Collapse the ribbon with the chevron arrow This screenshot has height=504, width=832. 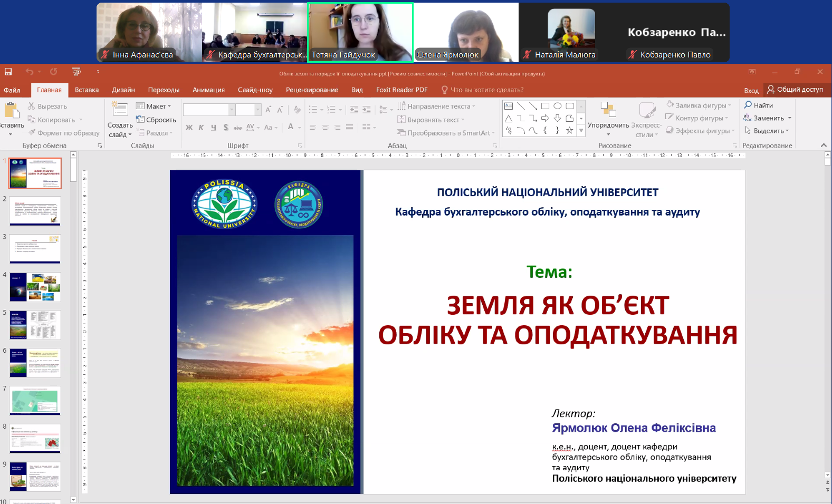(824, 145)
